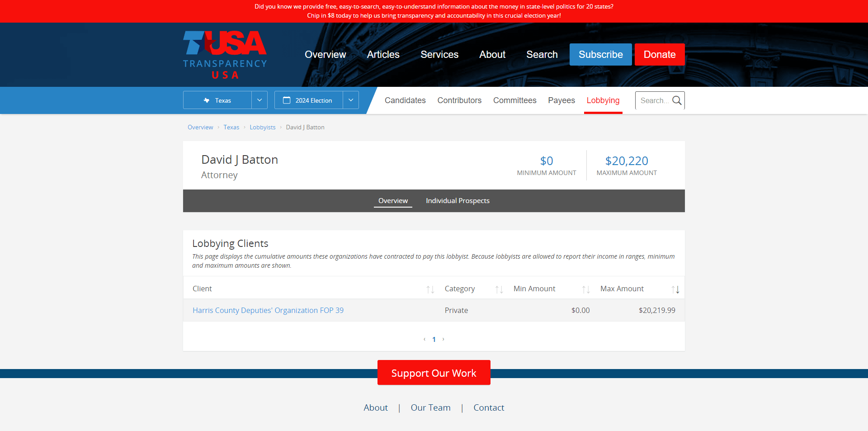The height and width of the screenshot is (431, 868).
Task: Select the 2024 Election cycle button
Action: (x=309, y=100)
